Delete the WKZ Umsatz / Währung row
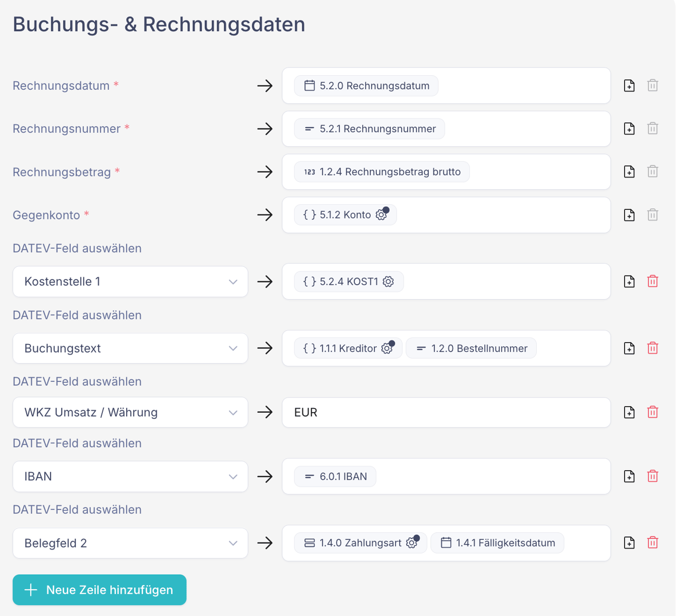676x616 pixels. [652, 412]
